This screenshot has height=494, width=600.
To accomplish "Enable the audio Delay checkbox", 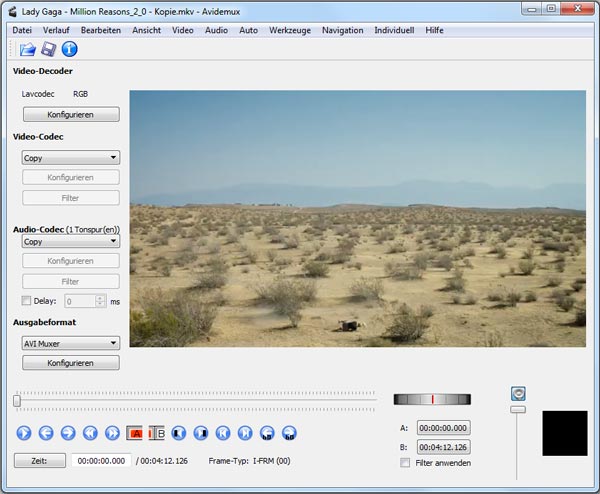I will coord(26,300).
